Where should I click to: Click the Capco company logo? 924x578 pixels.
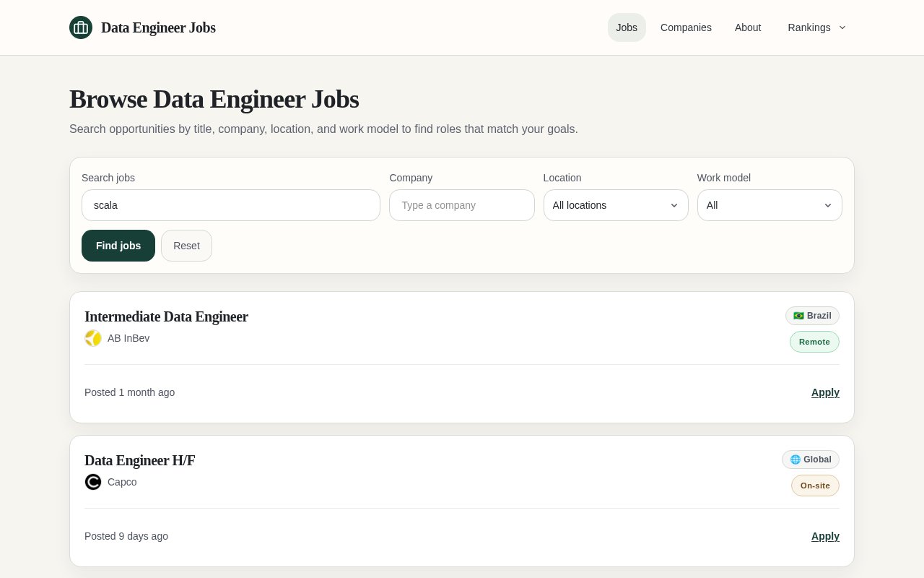click(x=93, y=482)
